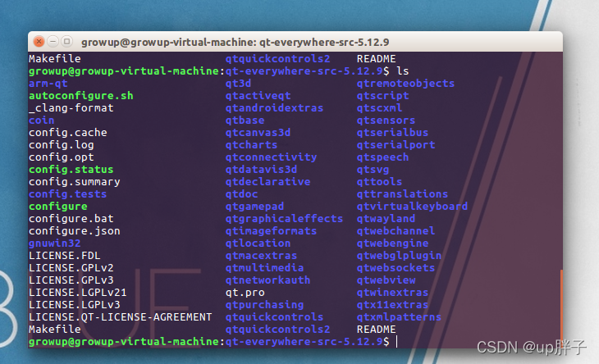The image size is (599, 364).
Task: Click config.tests directory name
Action: [x=67, y=193]
